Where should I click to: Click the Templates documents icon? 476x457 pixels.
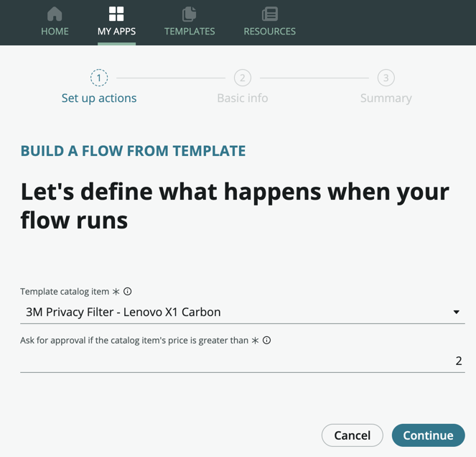click(x=189, y=14)
